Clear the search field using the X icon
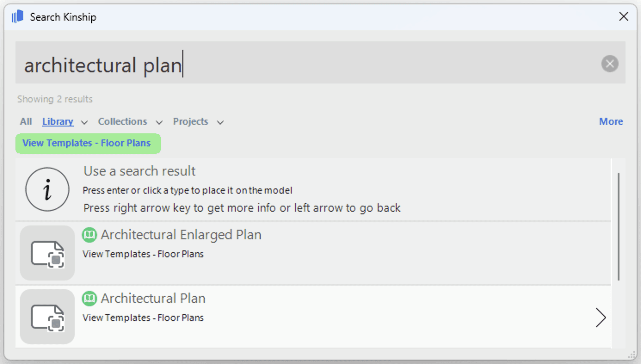Viewport: 641px width, 364px height. (x=609, y=64)
